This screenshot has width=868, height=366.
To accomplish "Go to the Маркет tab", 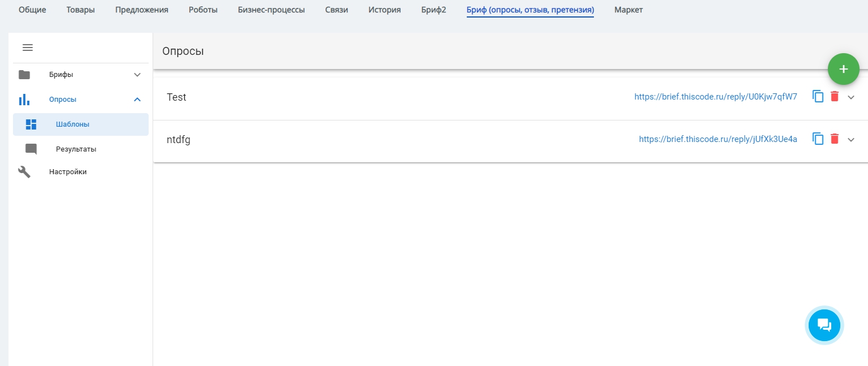I will click(x=628, y=10).
